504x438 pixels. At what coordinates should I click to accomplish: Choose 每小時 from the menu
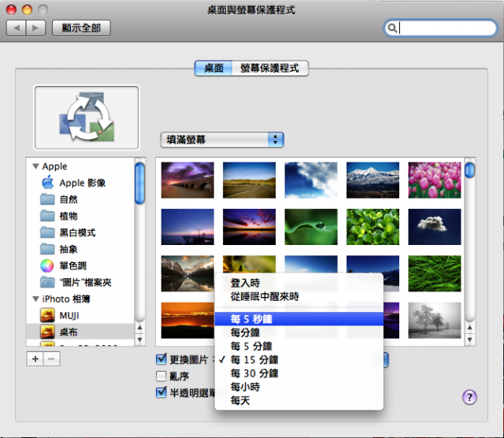(x=299, y=387)
